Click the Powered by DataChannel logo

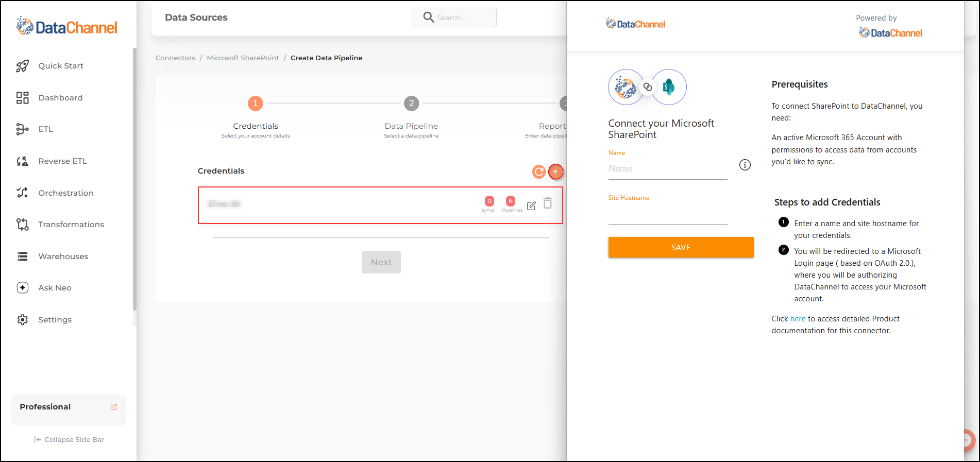coord(890,33)
